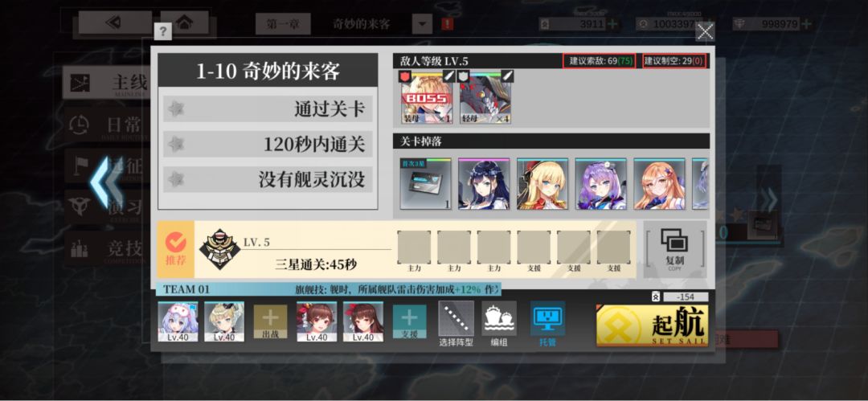This screenshot has width=868, height=401.
Task: Click the BOSS 装母 enemy icon
Action: pos(426,96)
